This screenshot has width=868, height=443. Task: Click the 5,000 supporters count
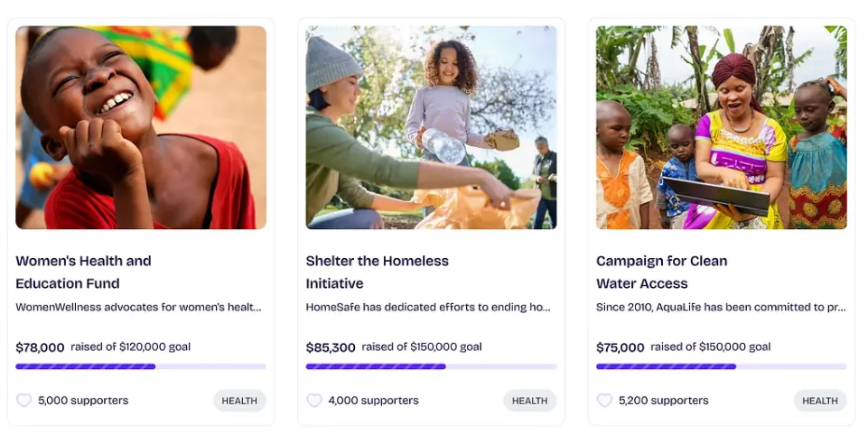point(83,401)
